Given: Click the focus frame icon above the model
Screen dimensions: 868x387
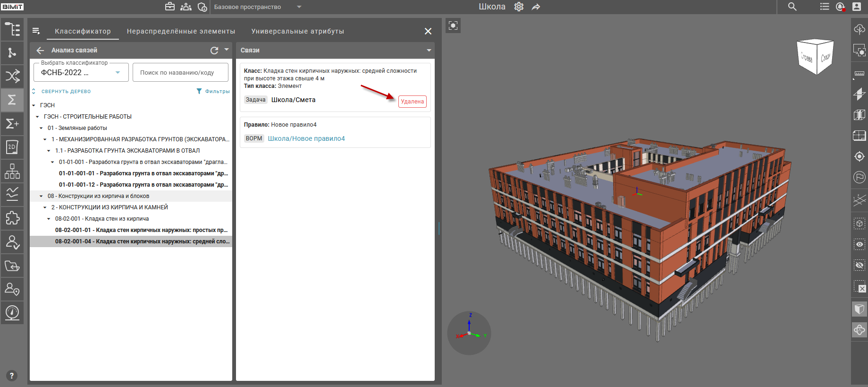Looking at the screenshot, I should click(x=453, y=26).
